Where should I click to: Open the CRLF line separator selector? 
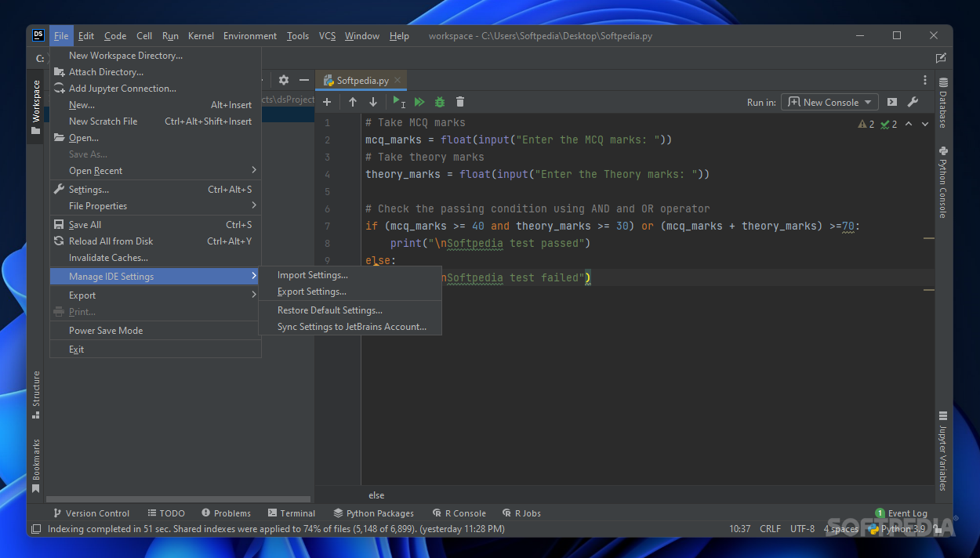[x=770, y=529]
